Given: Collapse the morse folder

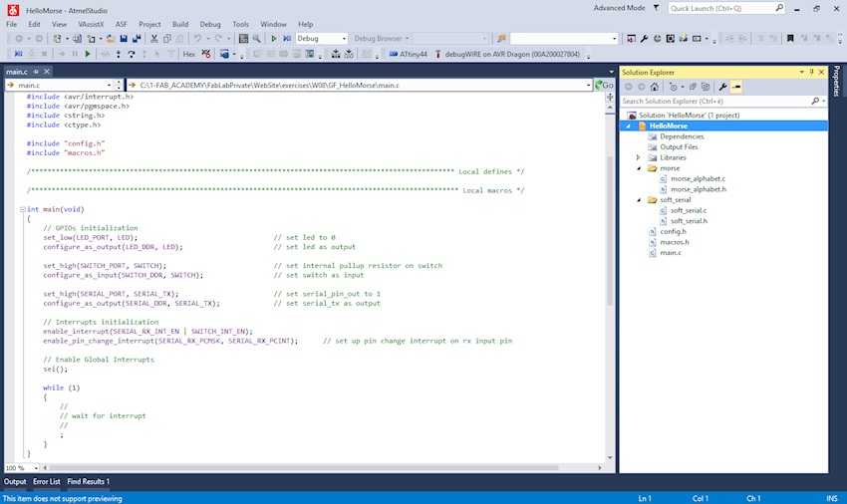Looking at the screenshot, I should 639,168.
